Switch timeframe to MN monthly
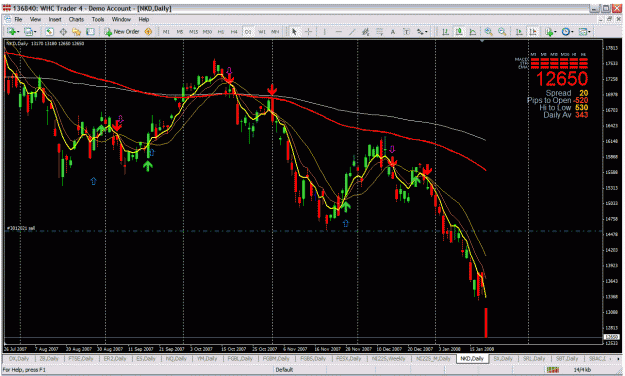Screen dimensions: 625x376 275,31
